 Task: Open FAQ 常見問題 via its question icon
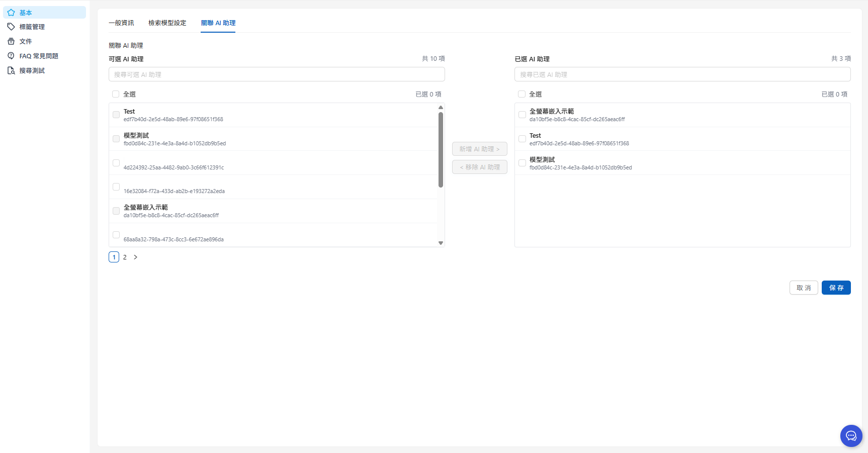(11, 56)
